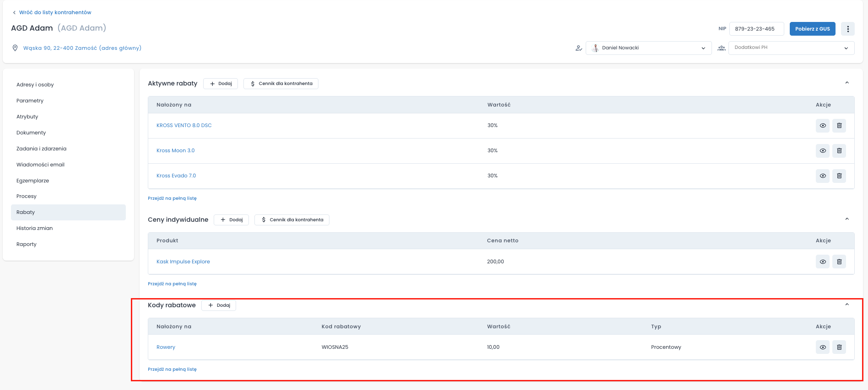Collapse the Kody rabatowe section
Image resolution: width=868 pixels, height=390 pixels.
click(x=846, y=305)
